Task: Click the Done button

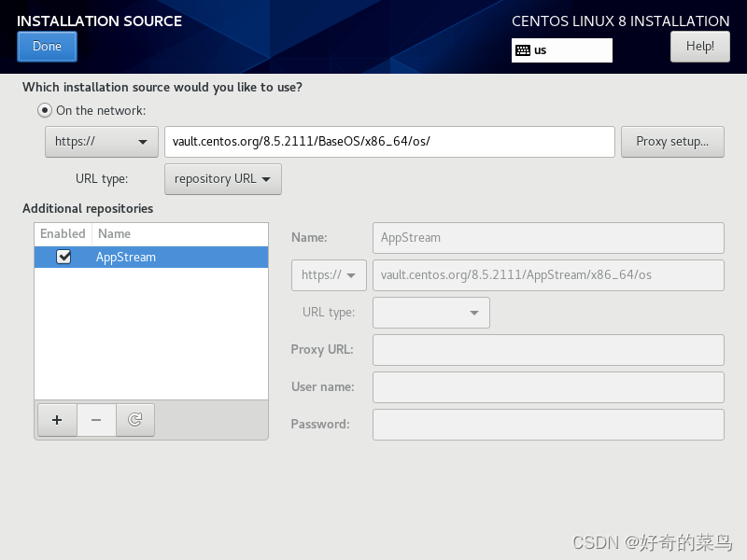Action: tap(47, 46)
